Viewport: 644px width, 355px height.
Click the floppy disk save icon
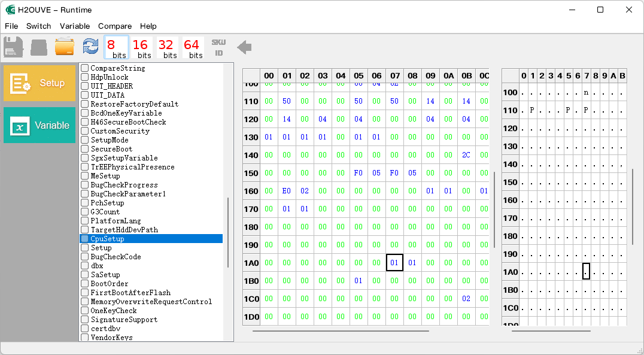tap(13, 47)
